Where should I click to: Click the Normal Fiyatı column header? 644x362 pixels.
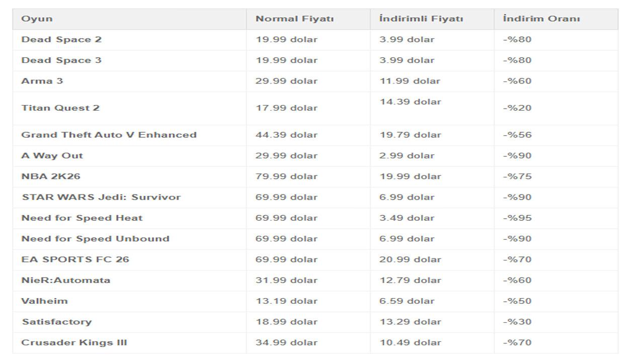coord(294,19)
